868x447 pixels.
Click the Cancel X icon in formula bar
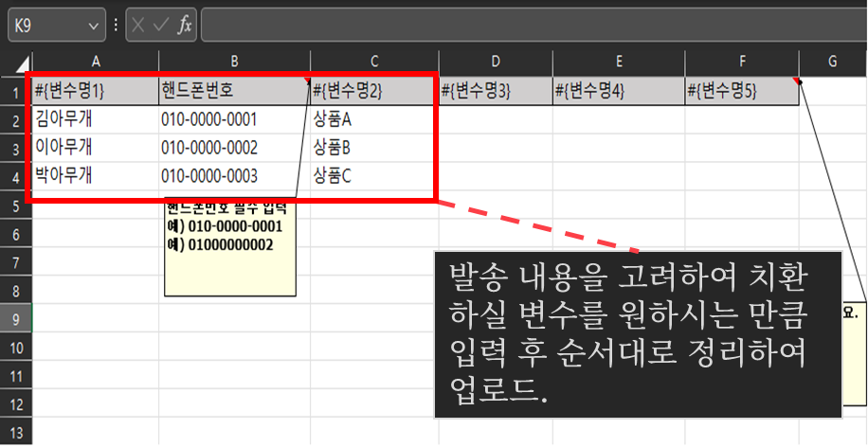tap(138, 26)
